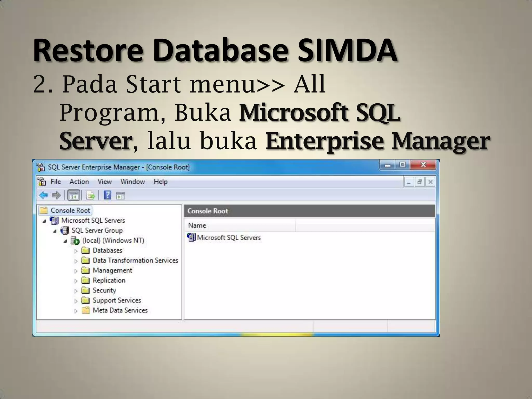Open the Window menu
The image size is (532, 399).
(133, 182)
